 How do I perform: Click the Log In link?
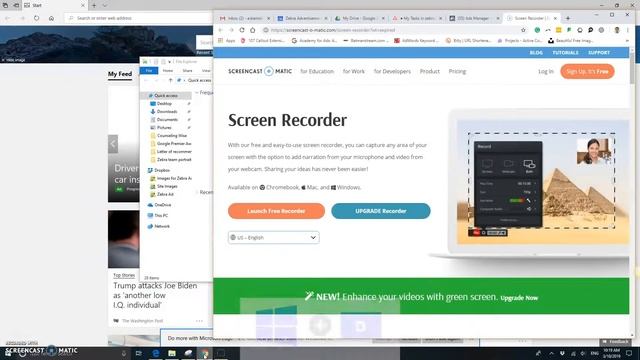546,71
